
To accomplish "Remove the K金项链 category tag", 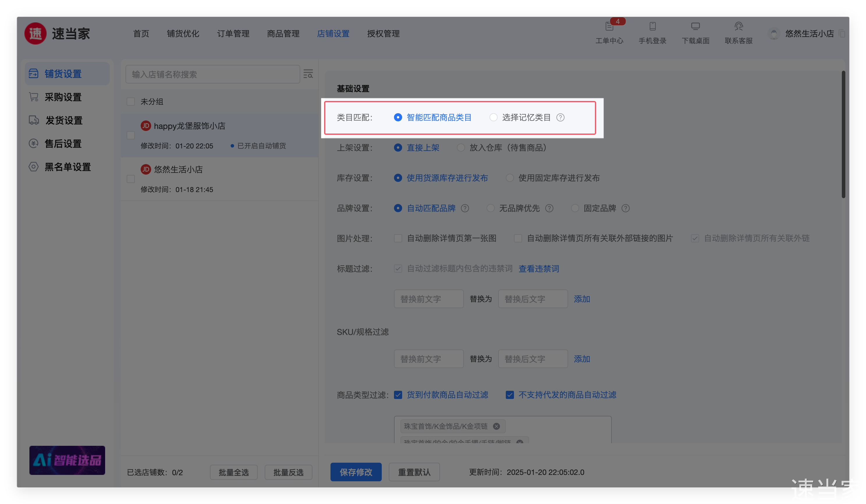I will 496,426.
